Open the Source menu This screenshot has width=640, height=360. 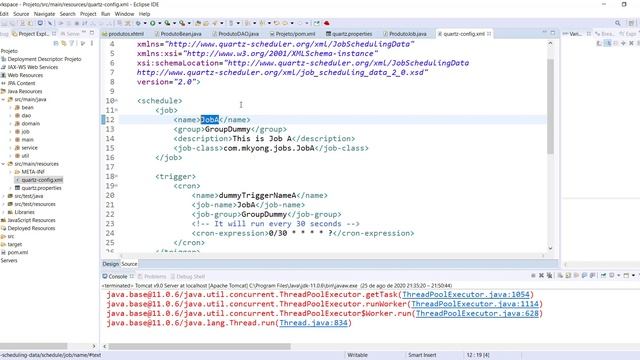point(21,13)
